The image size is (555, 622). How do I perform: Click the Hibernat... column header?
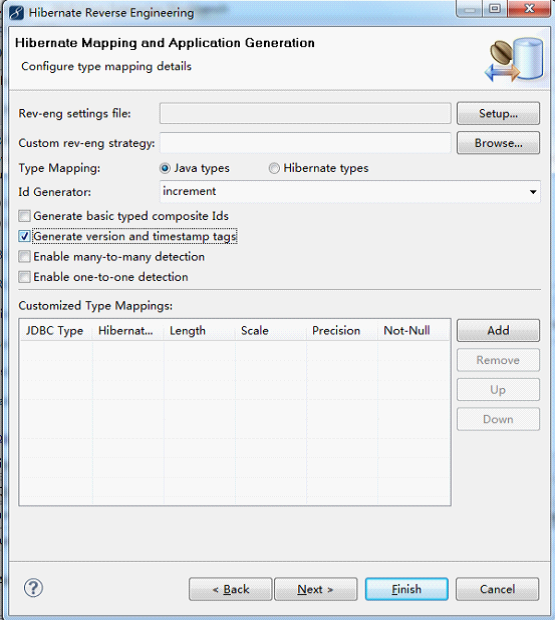tap(128, 330)
